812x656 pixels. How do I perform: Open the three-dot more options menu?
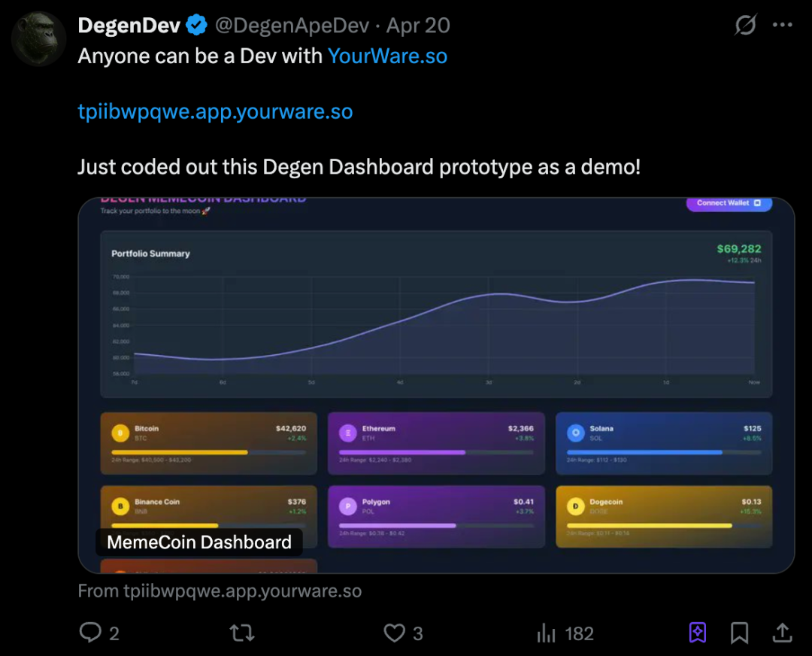[x=783, y=26]
